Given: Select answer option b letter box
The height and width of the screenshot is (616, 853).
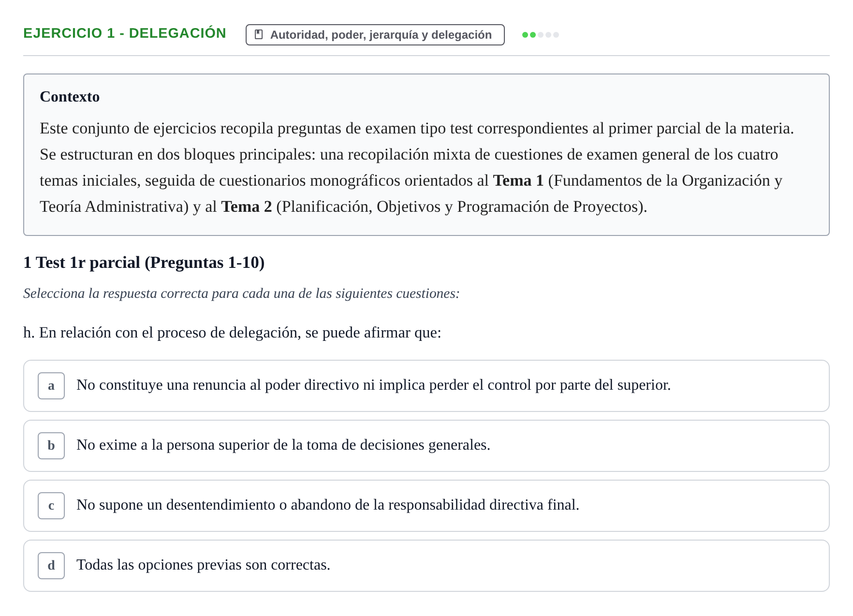Looking at the screenshot, I should coord(51,446).
